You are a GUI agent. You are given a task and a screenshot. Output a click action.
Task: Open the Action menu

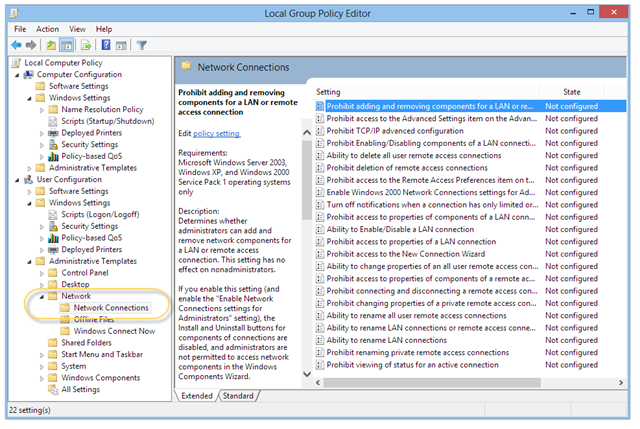tap(47, 29)
